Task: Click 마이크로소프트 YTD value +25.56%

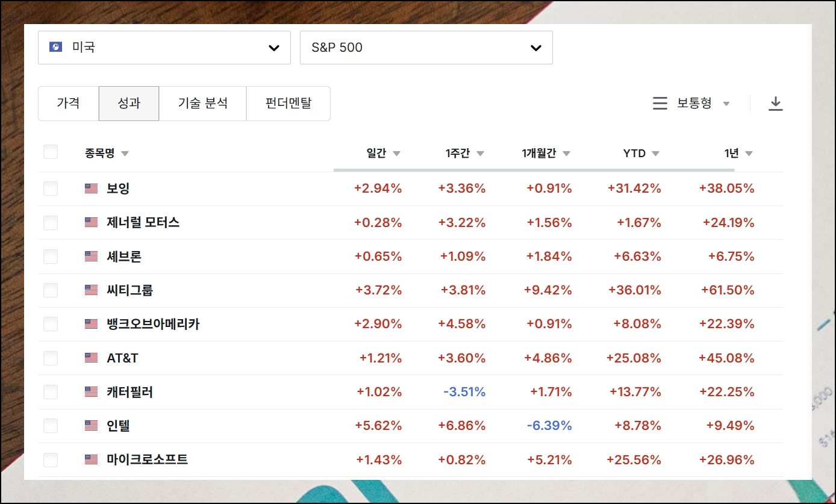Action: tap(634, 460)
